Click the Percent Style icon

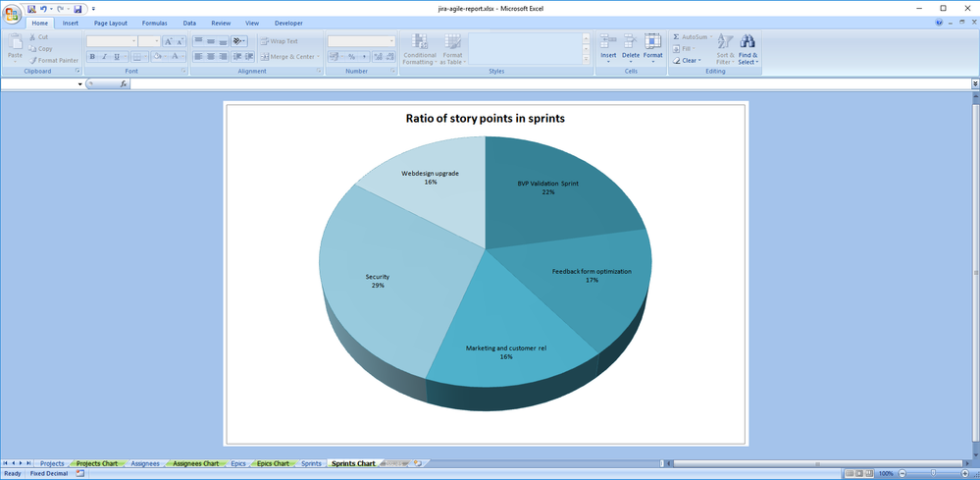coord(351,57)
